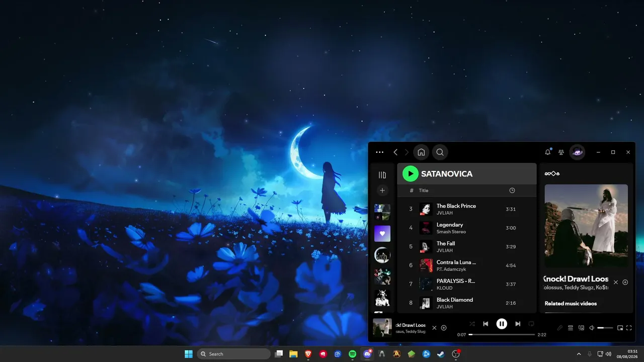Screen dimensions: 644x362
Task: Open File Explorer from the taskbar
Action: pos(293,354)
